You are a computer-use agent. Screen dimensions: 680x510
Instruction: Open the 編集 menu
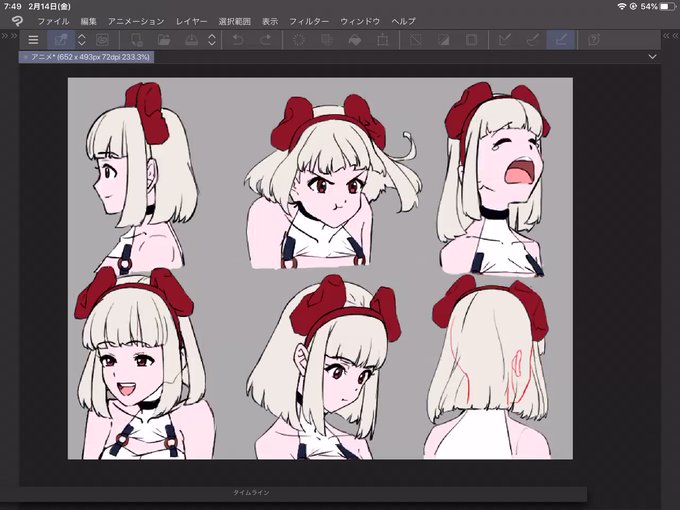88,21
